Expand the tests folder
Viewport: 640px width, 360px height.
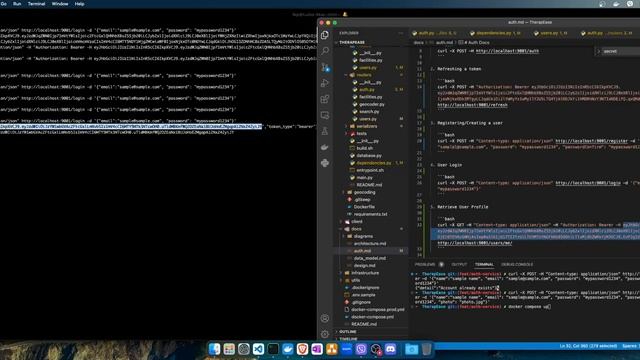click(346, 133)
